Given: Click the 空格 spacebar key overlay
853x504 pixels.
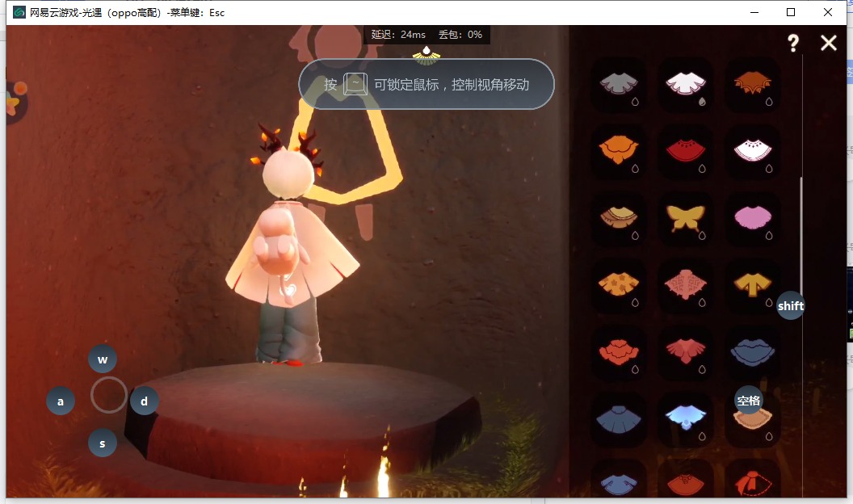Looking at the screenshot, I should click(x=749, y=400).
